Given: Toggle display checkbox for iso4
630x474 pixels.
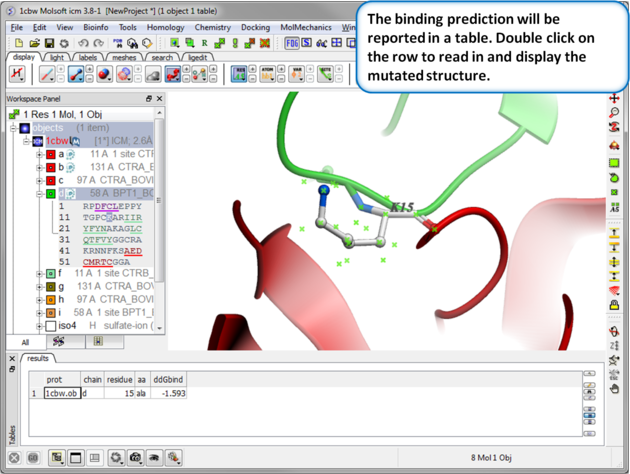Looking at the screenshot, I should click(x=51, y=326).
